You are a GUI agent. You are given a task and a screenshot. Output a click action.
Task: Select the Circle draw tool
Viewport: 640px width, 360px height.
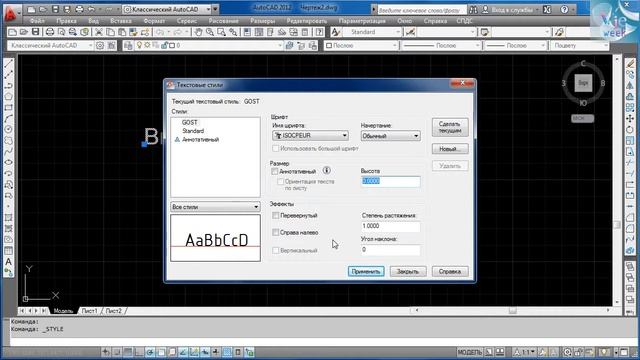pos(9,129)
